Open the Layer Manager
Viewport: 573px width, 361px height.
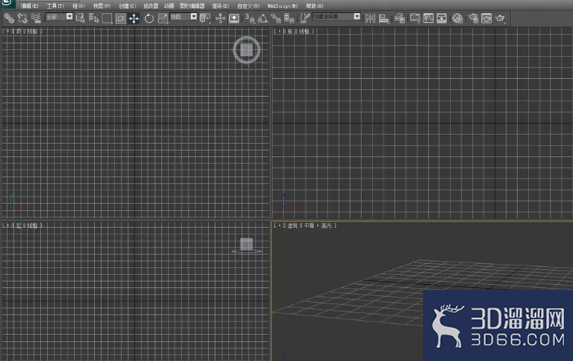(400, 18)
